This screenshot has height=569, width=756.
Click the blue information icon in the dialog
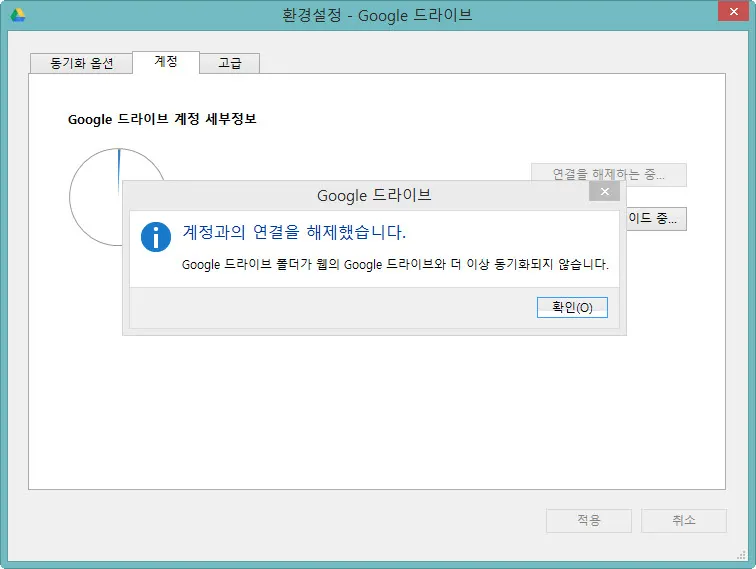pos(156,237)
